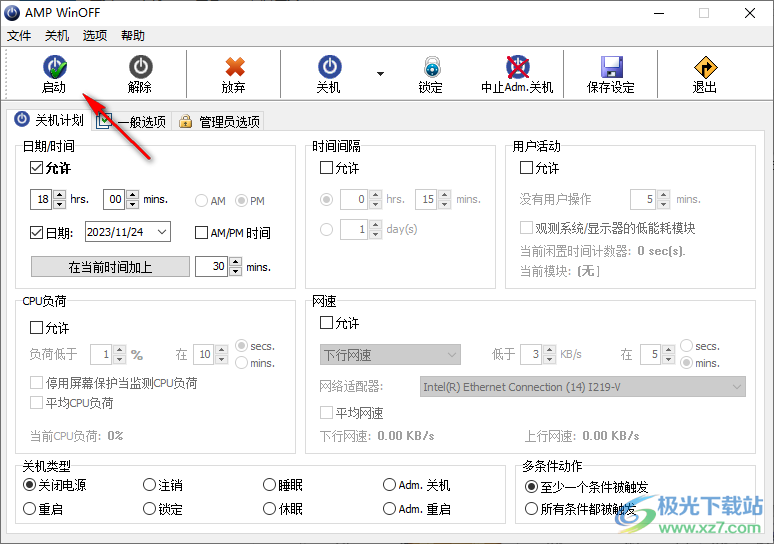This screenshot has height=544, width=774.
Task: Enable 允许 under 用户活动
Action: [x=526, y=168]
